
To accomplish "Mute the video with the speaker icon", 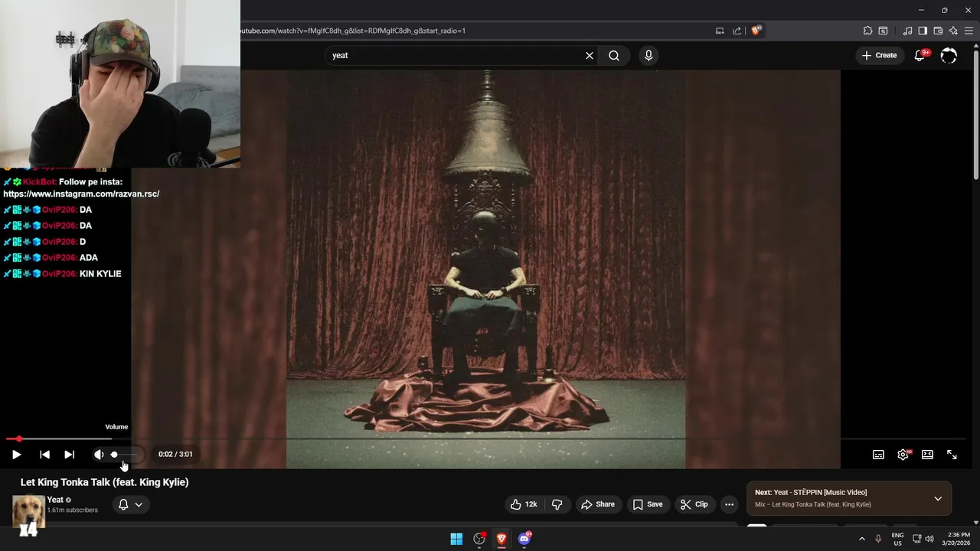I will (99, 455).
